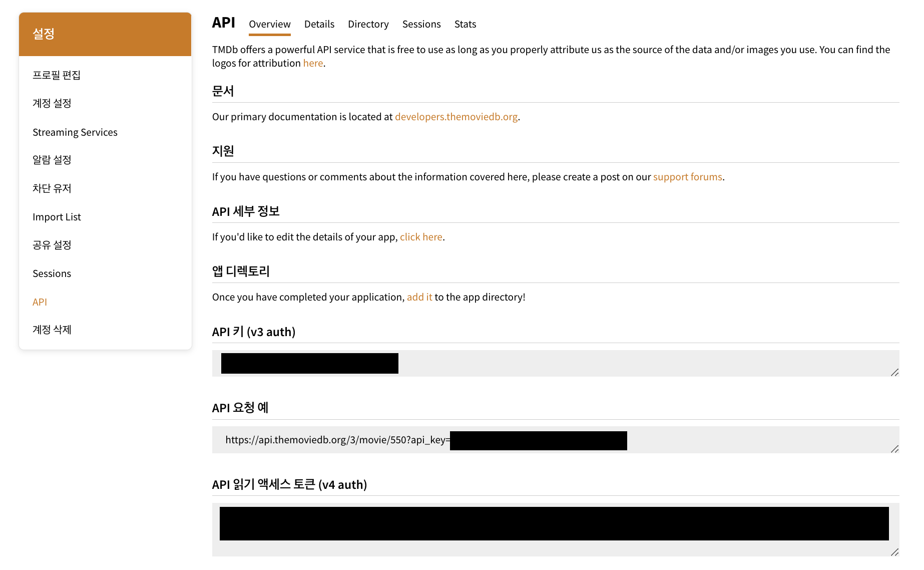The width and height of the screenshot is (924, 570).
Task: Grab the resize handle of v4 token field
Action: [895, 552]
